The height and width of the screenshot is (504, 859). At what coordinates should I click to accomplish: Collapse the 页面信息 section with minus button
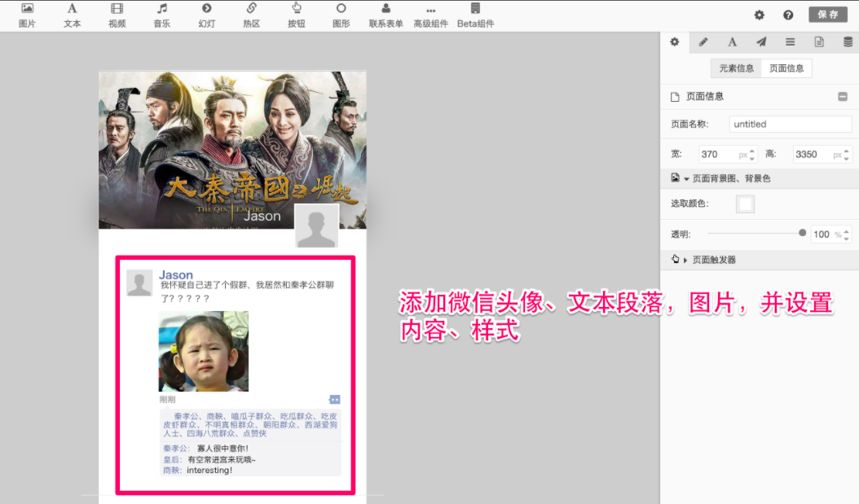point(842,97)
